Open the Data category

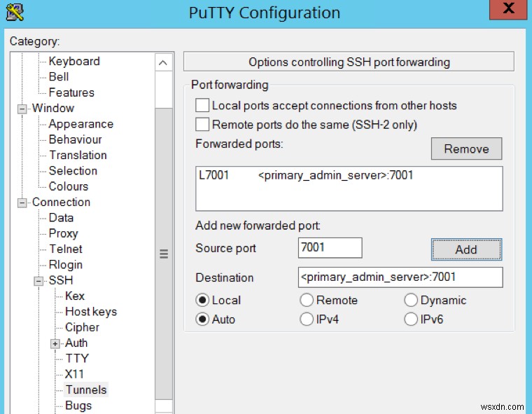click(61, 218)
